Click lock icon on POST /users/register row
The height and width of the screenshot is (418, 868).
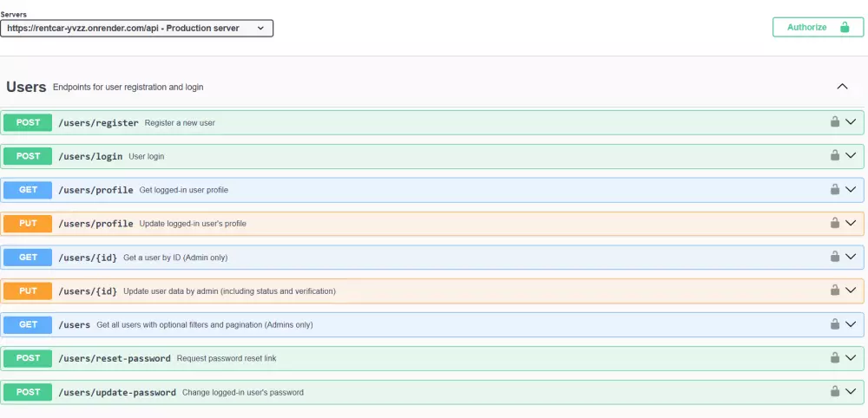834,122
